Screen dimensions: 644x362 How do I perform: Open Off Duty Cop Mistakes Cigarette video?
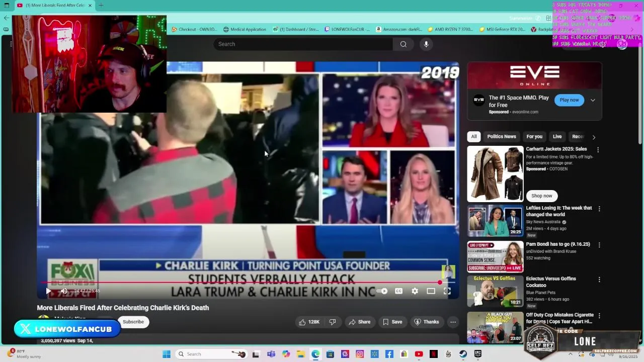click(495, 327)
